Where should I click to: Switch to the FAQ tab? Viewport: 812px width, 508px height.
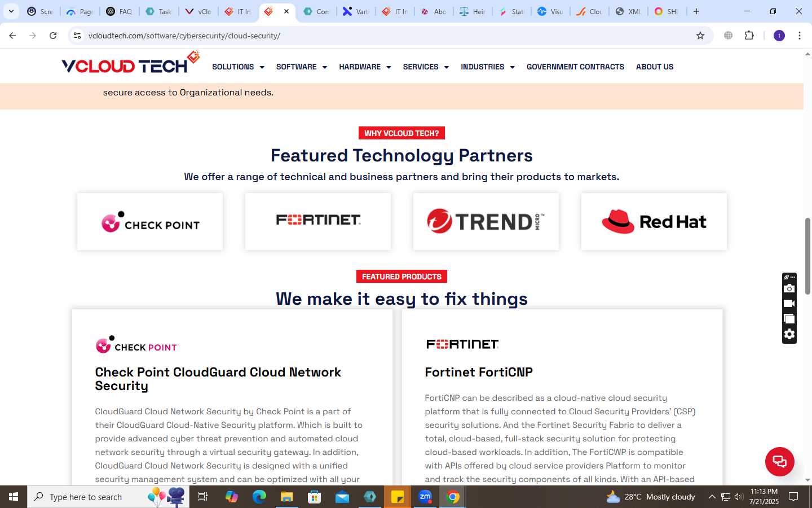[119, 11]
